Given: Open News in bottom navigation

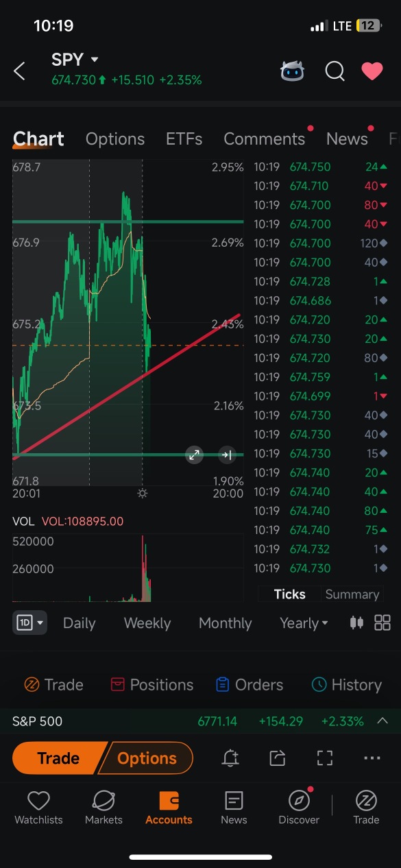Looking at the screenshot, I should tap(234, 808).
